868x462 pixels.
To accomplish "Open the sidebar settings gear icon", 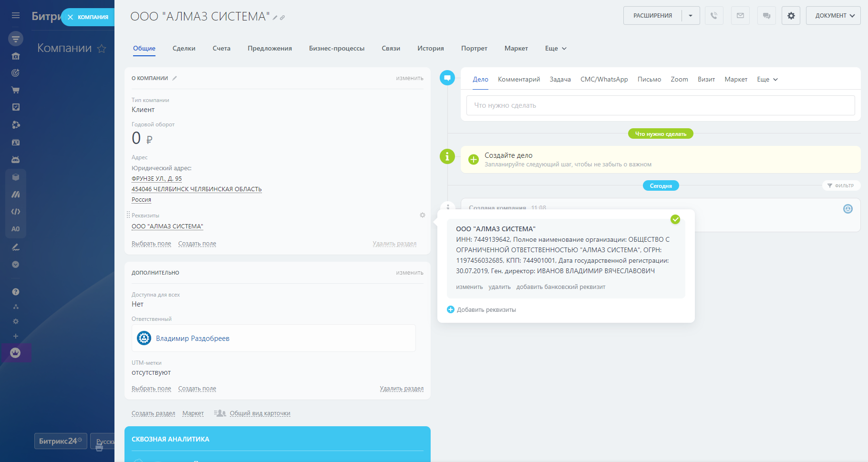I will pos(16,321).
